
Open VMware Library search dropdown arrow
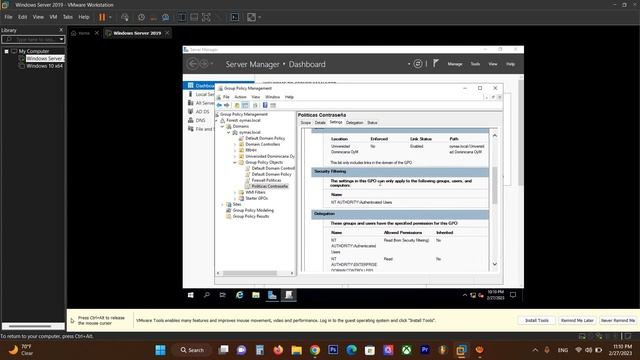click(x=61, y=39)
